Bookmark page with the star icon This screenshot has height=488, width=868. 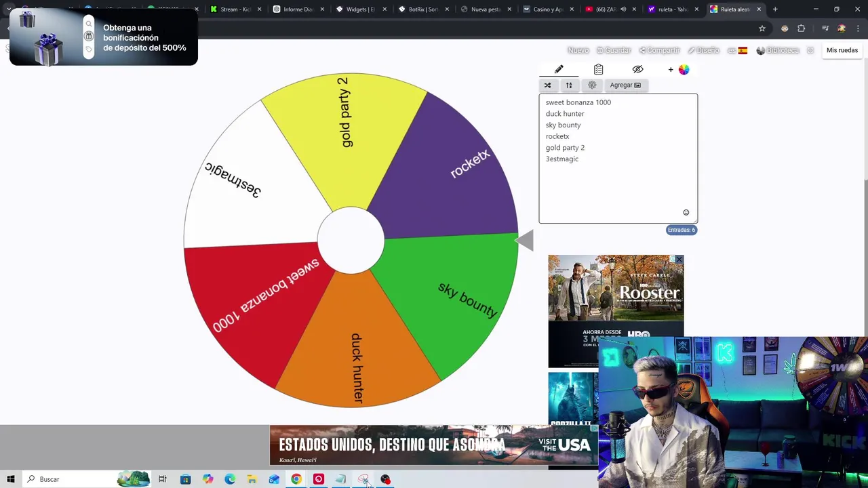[x=762, y=28]
